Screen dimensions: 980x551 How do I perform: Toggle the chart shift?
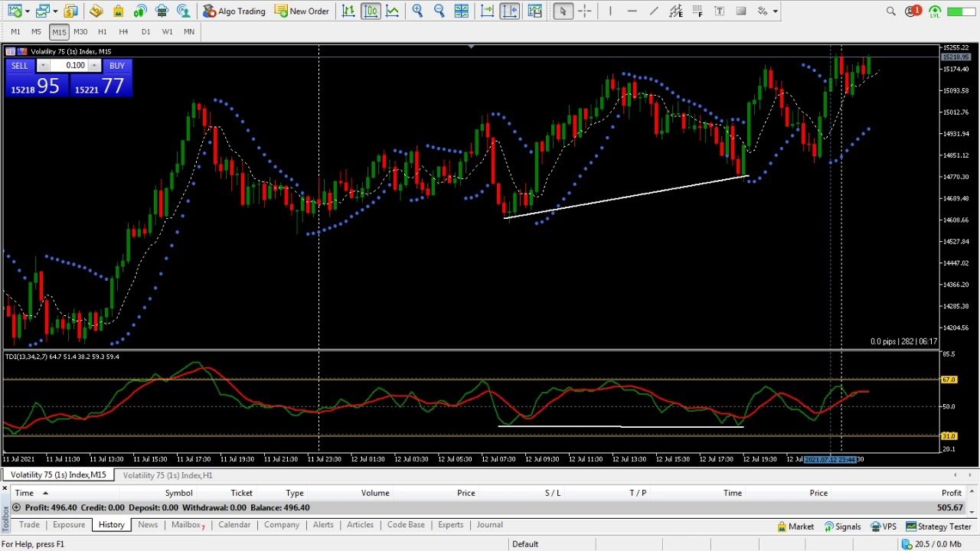[509, 11]
